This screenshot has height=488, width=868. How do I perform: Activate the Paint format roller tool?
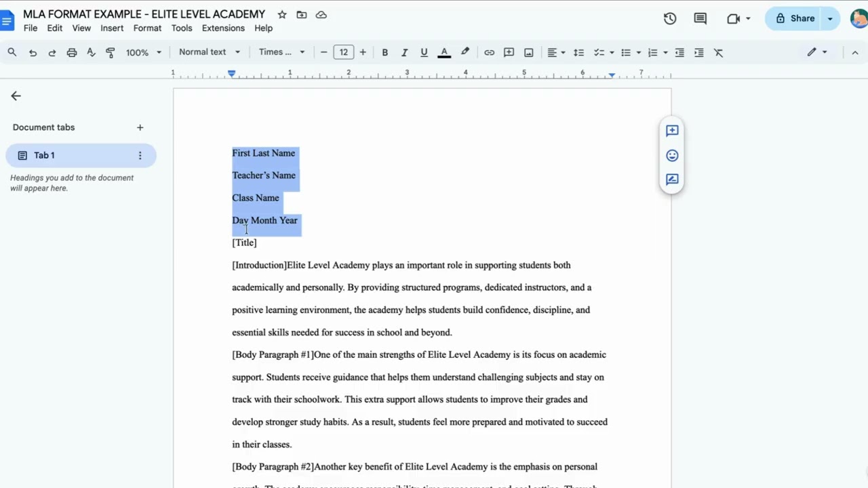pos(111,52)
